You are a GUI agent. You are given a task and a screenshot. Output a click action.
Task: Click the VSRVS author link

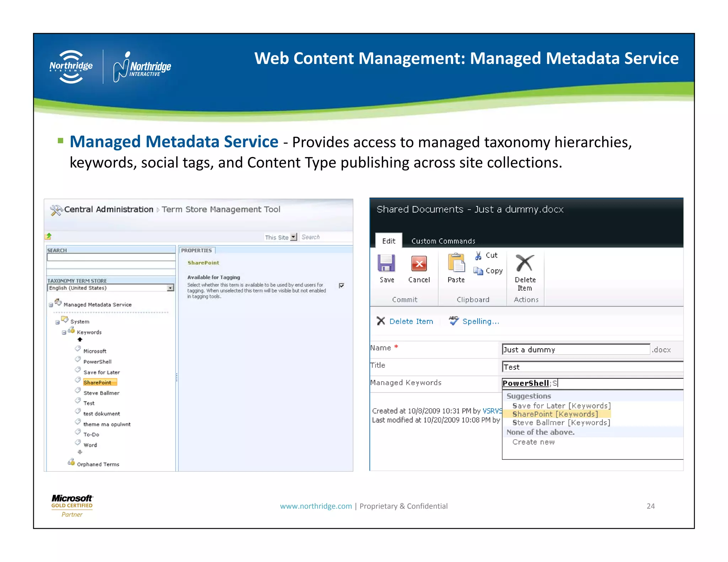[x=492, y=411]
